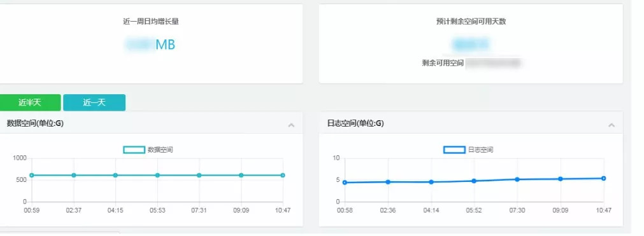Click the 500 y-axis label in data chart
This screenshot has height=236, width=644.
(x=22, y=180)
